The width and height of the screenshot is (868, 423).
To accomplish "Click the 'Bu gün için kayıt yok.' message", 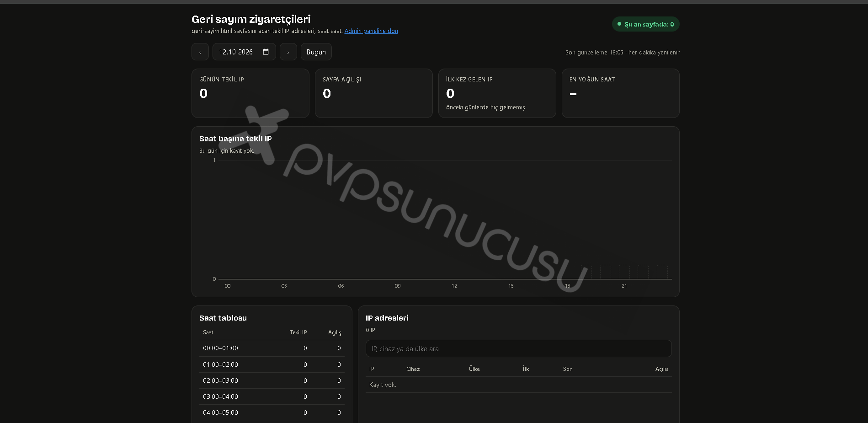I will pyautogui.click(x=227, y=151).
